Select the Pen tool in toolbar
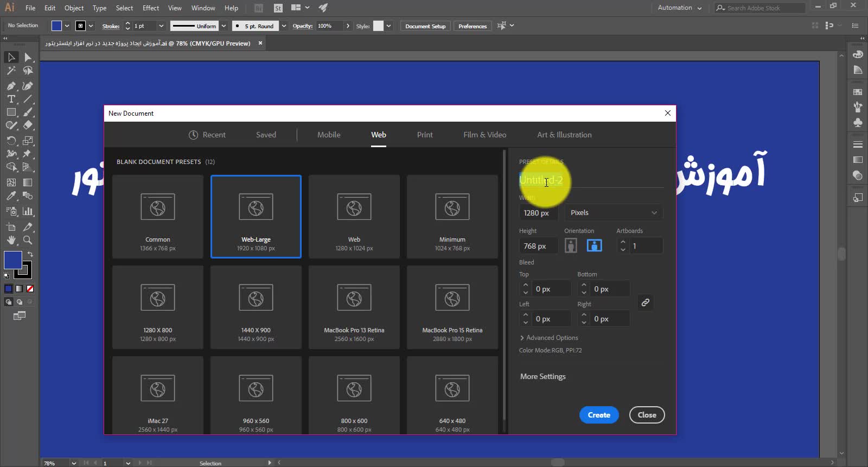The height and width of the screenshot is (467, 868). tap(11, 86)
